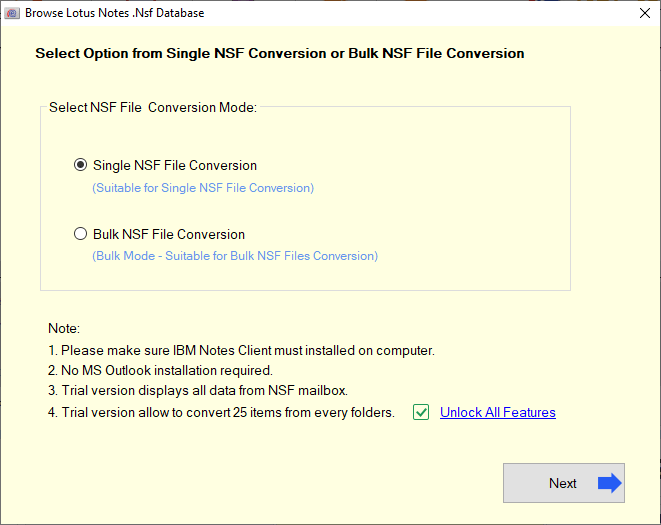Viewport: 661px width, 525px height.
Task: Click the bold heading about conversion options
Action: click(x=279, y=53)
